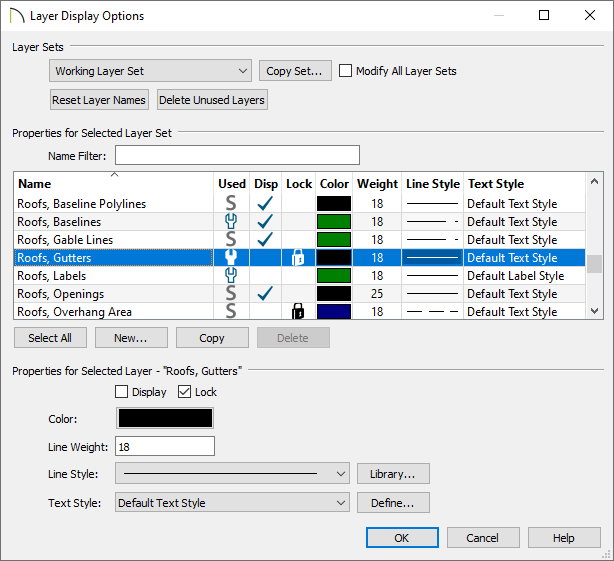Maximize the Layer Display Options window

[x=544, y=15]
